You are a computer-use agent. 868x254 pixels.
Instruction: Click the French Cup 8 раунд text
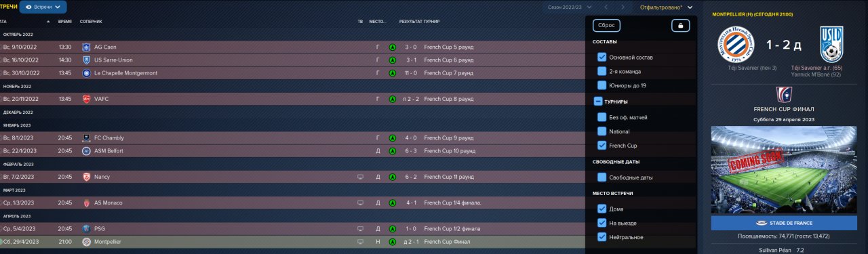449,99
